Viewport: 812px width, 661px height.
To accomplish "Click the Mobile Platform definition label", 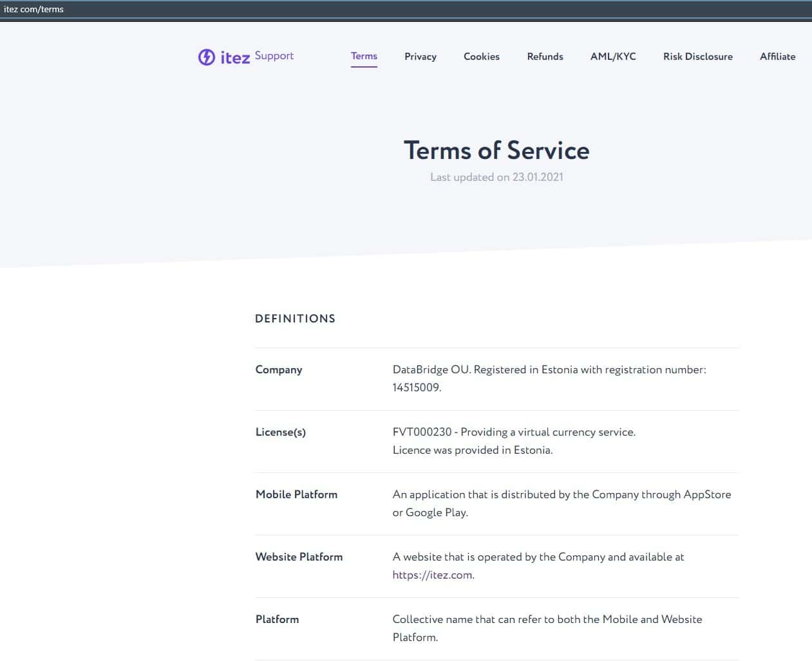I will click(296, 494).
